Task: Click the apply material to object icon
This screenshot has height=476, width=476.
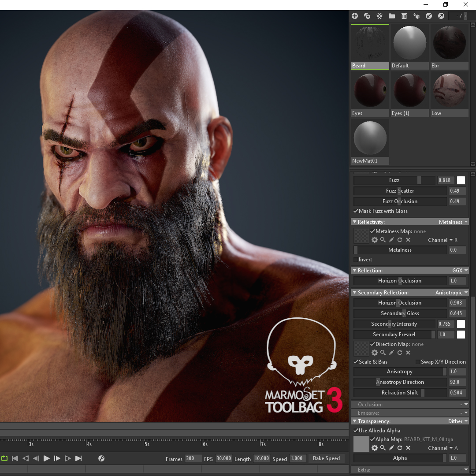Action: (416, 16)
